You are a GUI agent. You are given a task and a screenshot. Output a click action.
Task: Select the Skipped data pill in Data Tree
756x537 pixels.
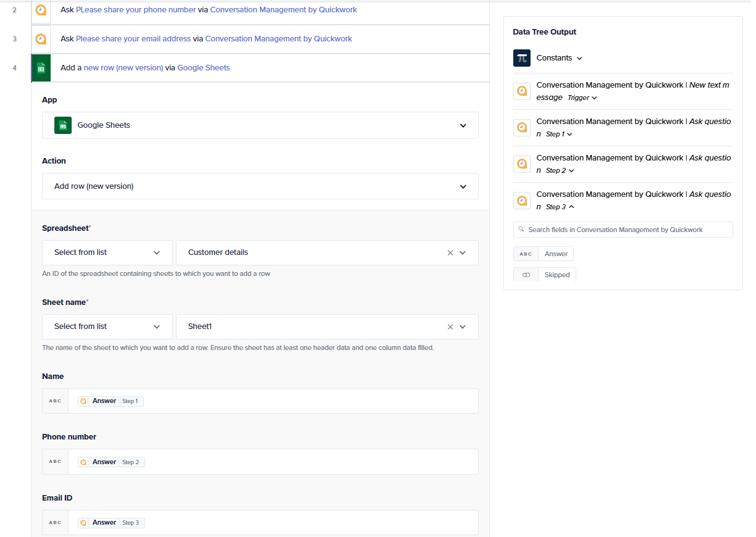545,275
